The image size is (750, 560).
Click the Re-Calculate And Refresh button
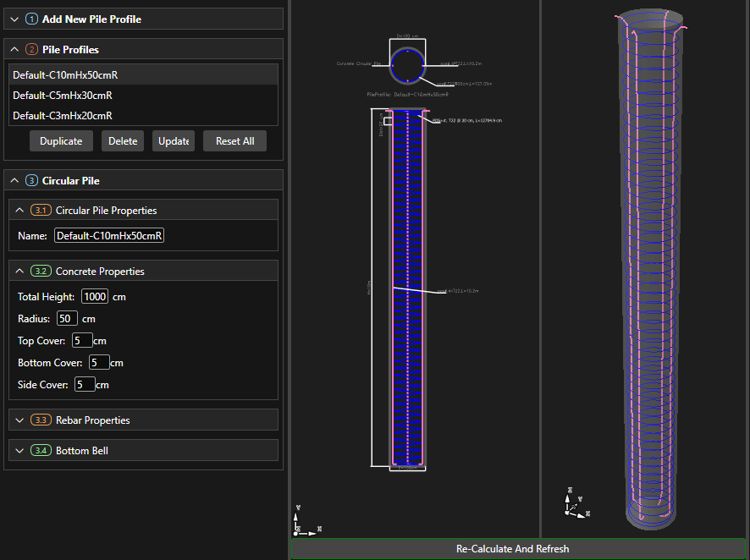pyautogui.click(x=512, y=549)
